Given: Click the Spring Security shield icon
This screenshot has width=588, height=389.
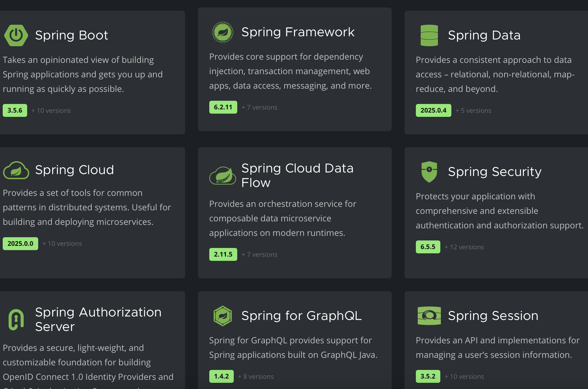Looking at the screenshot, I should pyautogui.click(x=429, y=172).
